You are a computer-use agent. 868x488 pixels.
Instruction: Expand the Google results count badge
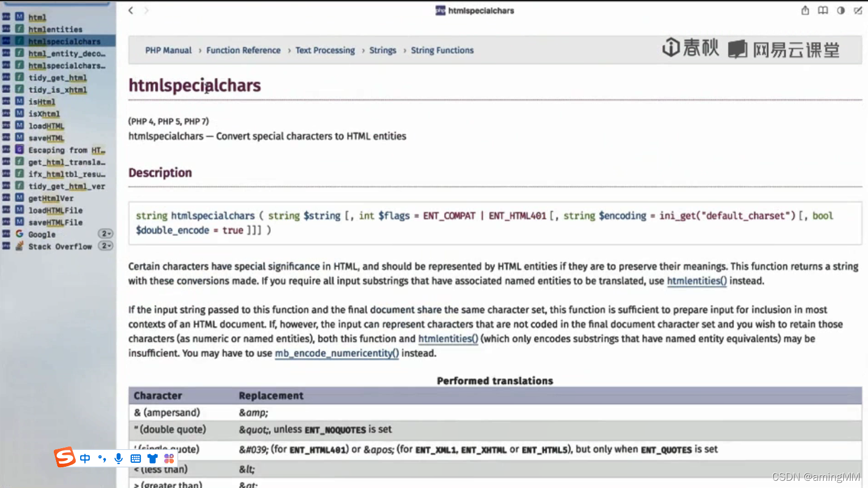pyautogui.click(x=106, y=234)
